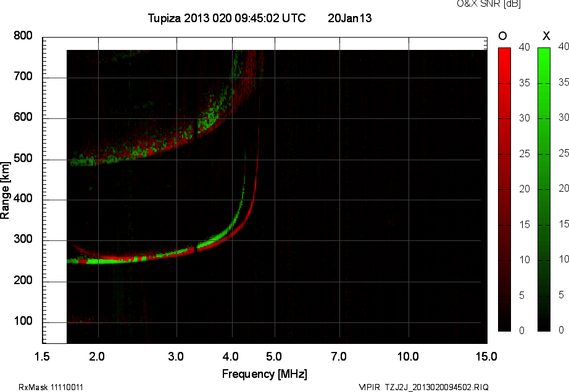The image size is (569, 392).
Task: Click the 5.0 MHz frequency tick label
Action: [x=274, y=356]
